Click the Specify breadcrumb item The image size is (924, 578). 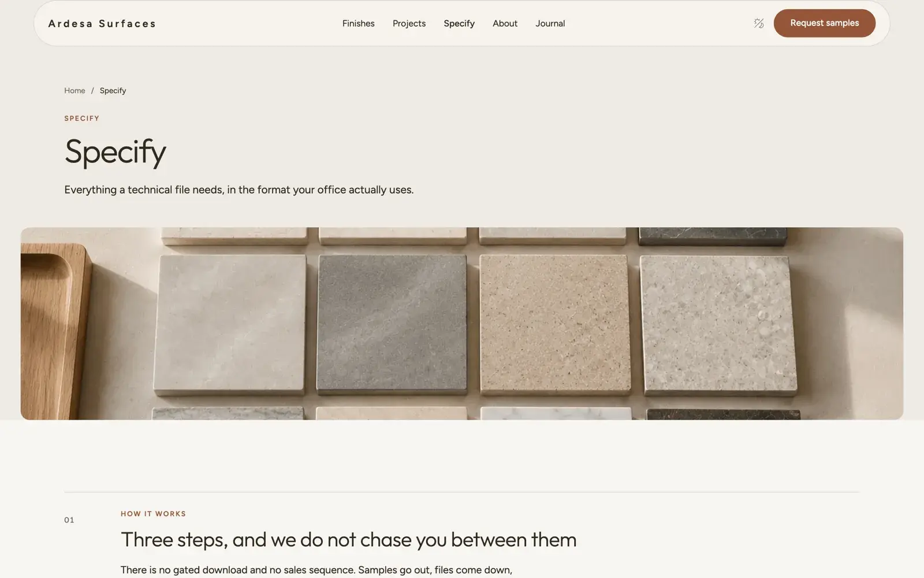pos(113,91)
